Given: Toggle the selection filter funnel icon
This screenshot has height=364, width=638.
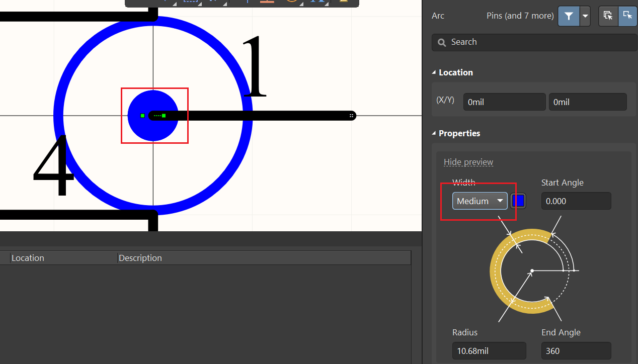Looking at the screenshot, I should pos(569,16).
